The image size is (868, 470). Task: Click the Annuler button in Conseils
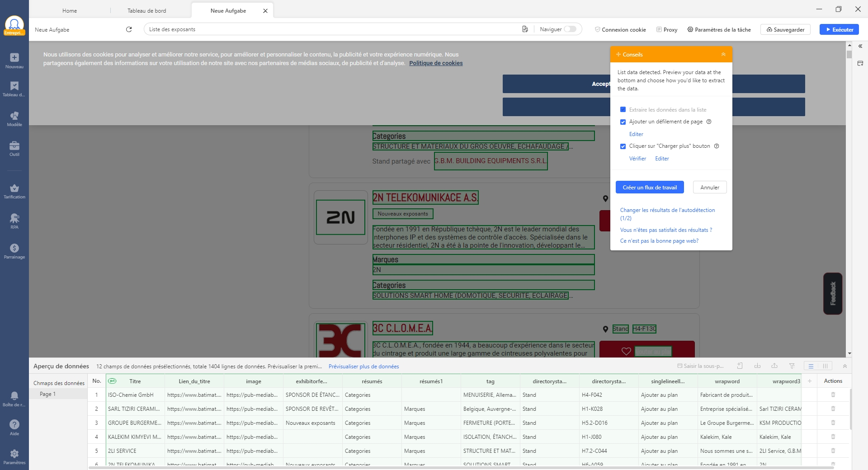click(x=710, y=188)
